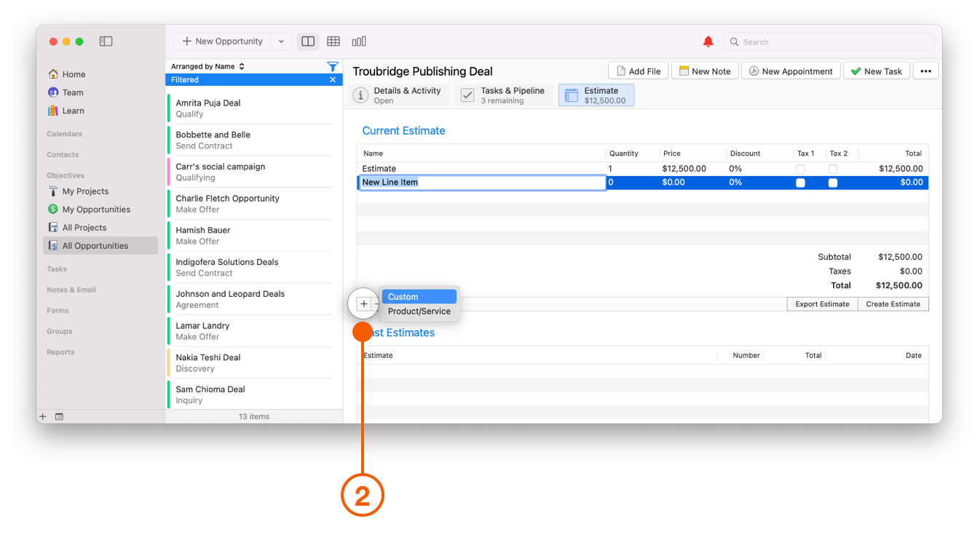Check Tax 1 for New Line Item
980x553 pixels.
800,183
